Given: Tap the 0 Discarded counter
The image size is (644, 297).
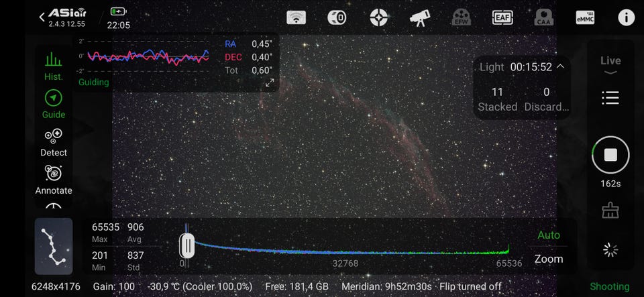Looking at the screenshot, I should tap(546, 99).
